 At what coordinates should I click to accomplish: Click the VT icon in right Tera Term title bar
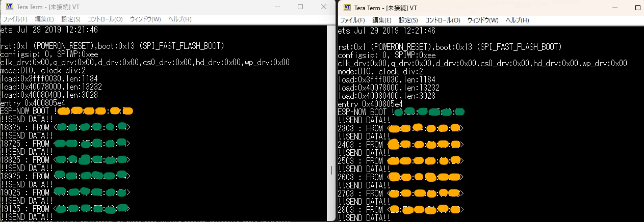pyautogui.click(x=347, y=7)
